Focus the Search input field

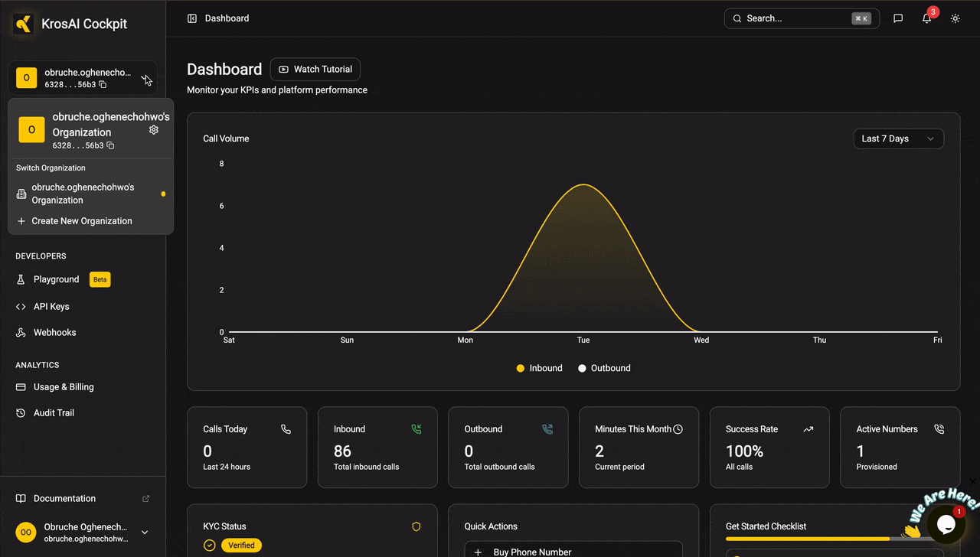click(x=802, y=18)
